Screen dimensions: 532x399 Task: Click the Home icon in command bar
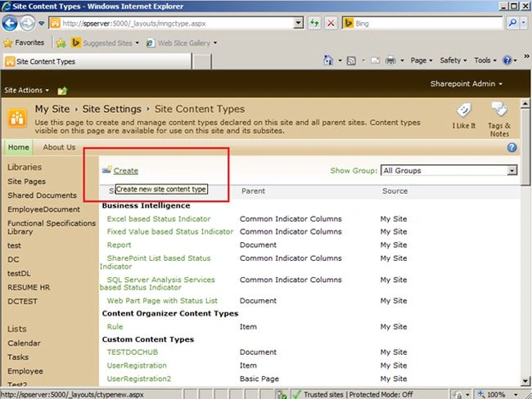[x=328, y=61]
